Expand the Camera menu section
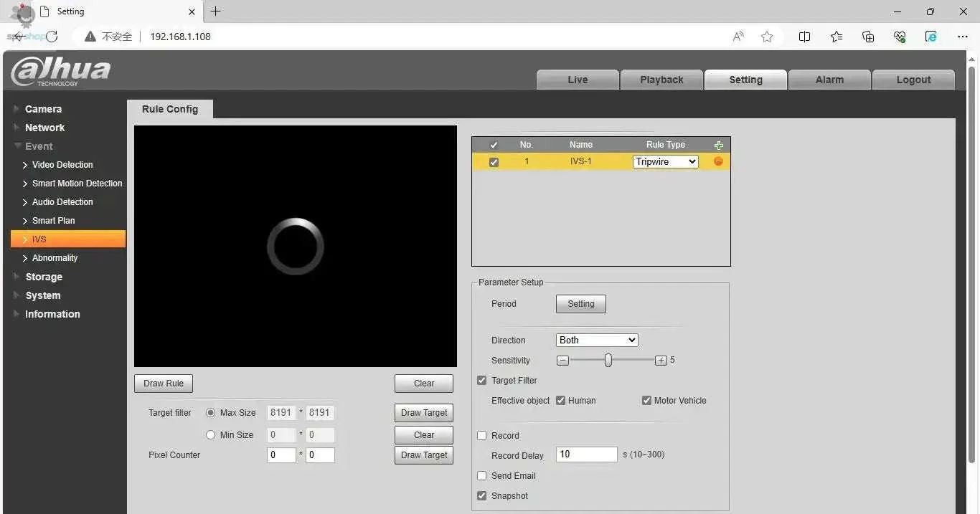This screenshot has height=514, width=980. [x=43, y=109]
